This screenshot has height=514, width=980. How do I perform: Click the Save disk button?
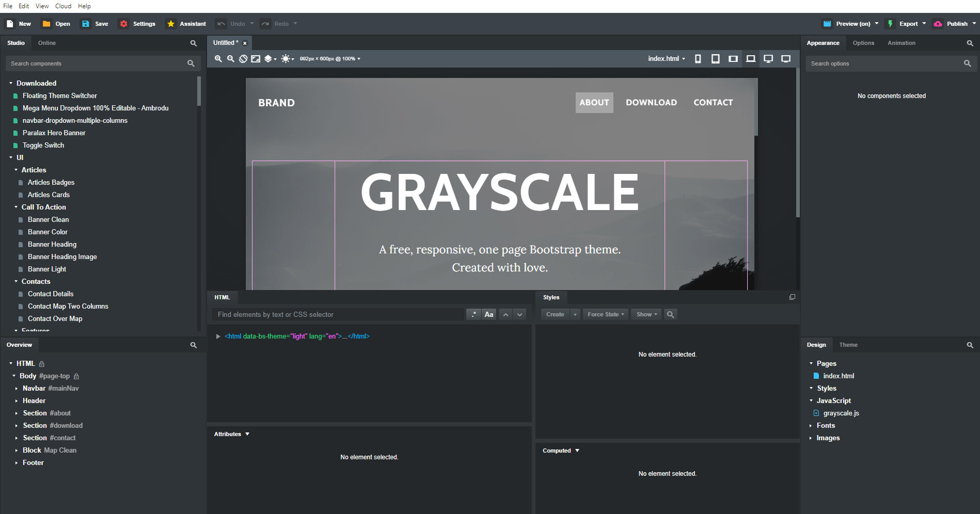95,24
